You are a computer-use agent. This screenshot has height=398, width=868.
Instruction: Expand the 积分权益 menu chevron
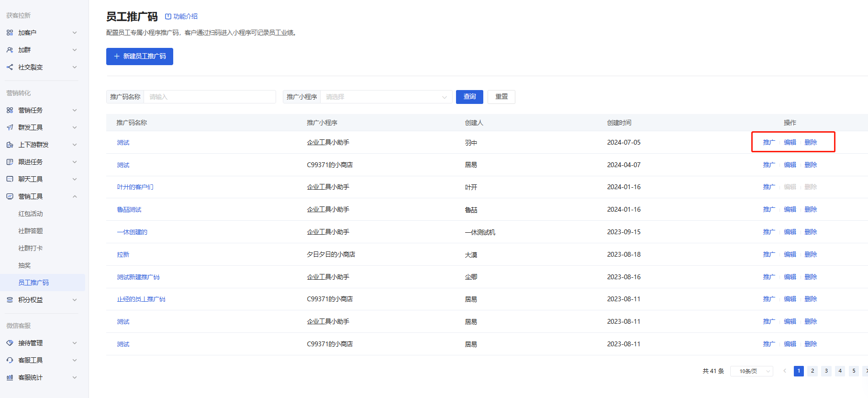tap(75, 300)
